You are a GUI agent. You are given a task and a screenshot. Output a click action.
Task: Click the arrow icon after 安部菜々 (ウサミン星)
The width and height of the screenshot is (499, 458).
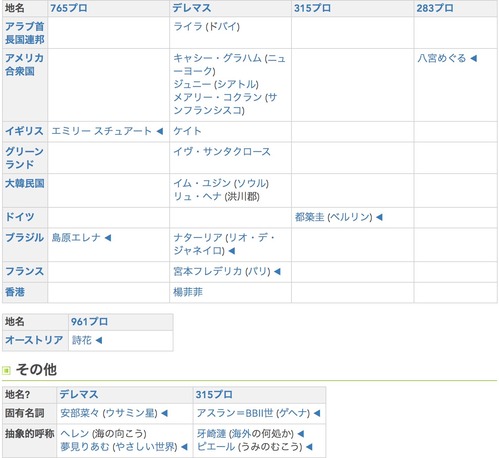pos(164,414)
